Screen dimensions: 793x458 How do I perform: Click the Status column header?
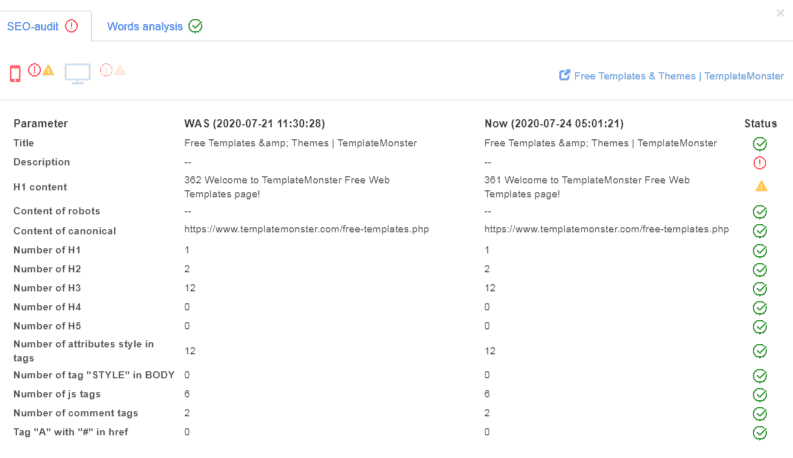point(760,123)
